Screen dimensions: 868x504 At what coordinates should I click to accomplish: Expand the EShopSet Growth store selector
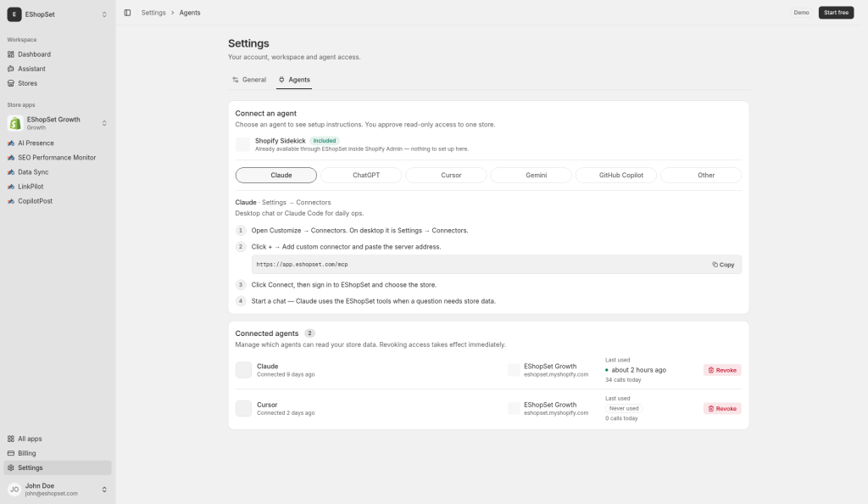click(104, 123)
